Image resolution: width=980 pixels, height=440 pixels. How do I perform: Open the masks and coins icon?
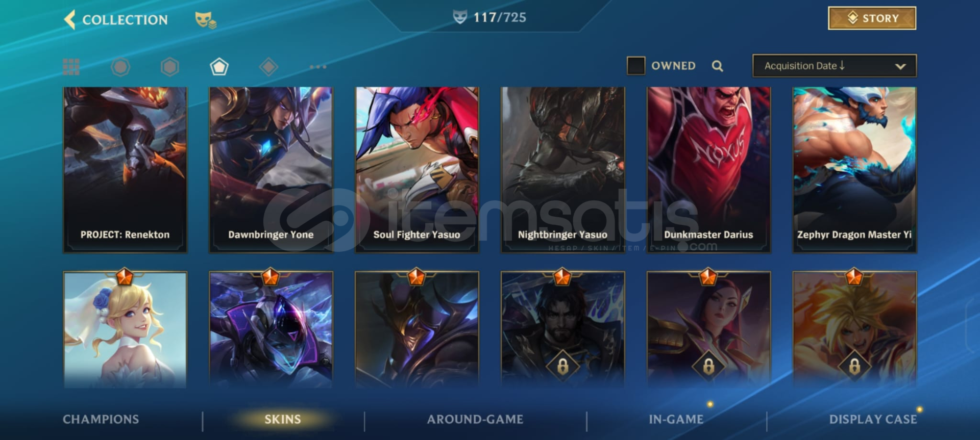[x=206, y=20]
